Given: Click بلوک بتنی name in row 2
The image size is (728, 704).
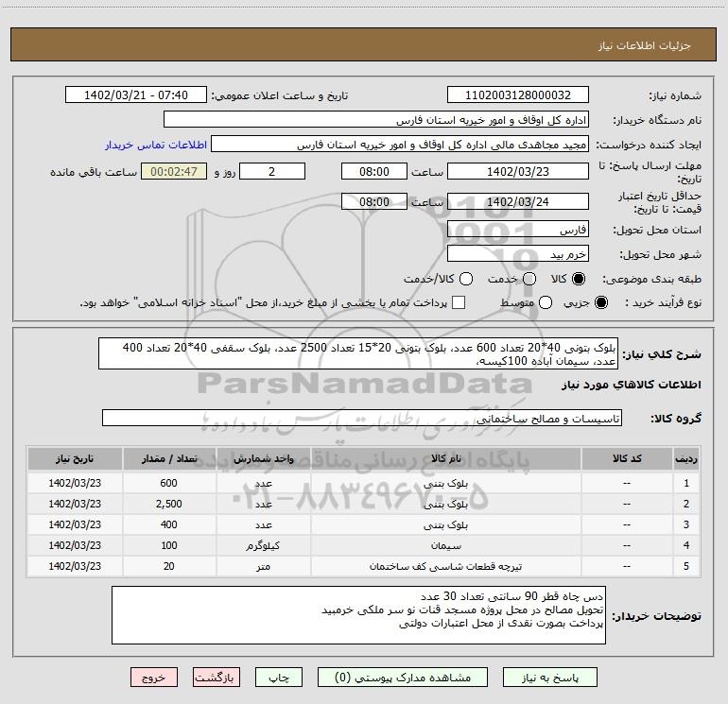Looking at the screenshot, I should point(445,505).
